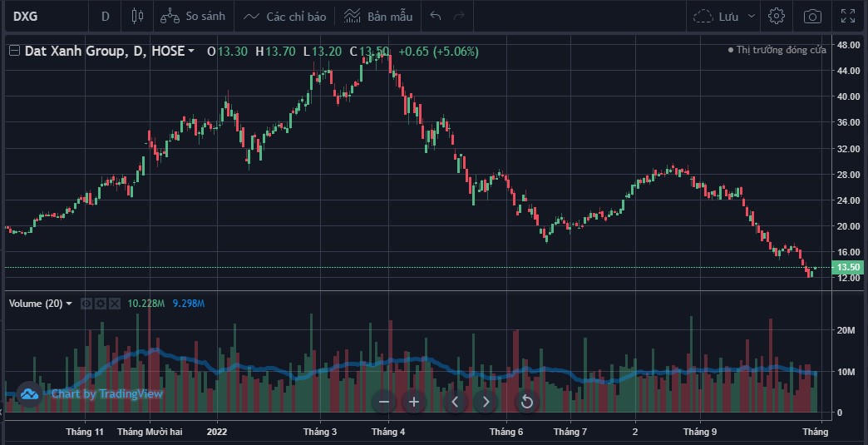Collapse the Dat Xanh Group legend box
Image resolution: width=868 pixels, height=445 pixels.
point(14,52)
